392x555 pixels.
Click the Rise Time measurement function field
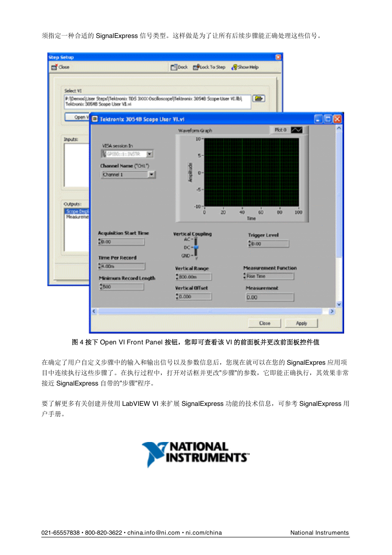pos(270,276)
